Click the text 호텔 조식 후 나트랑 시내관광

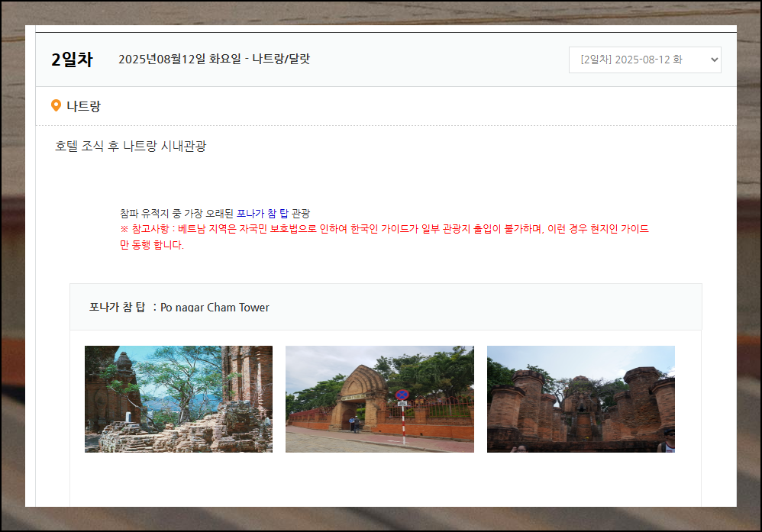(131, 146)
